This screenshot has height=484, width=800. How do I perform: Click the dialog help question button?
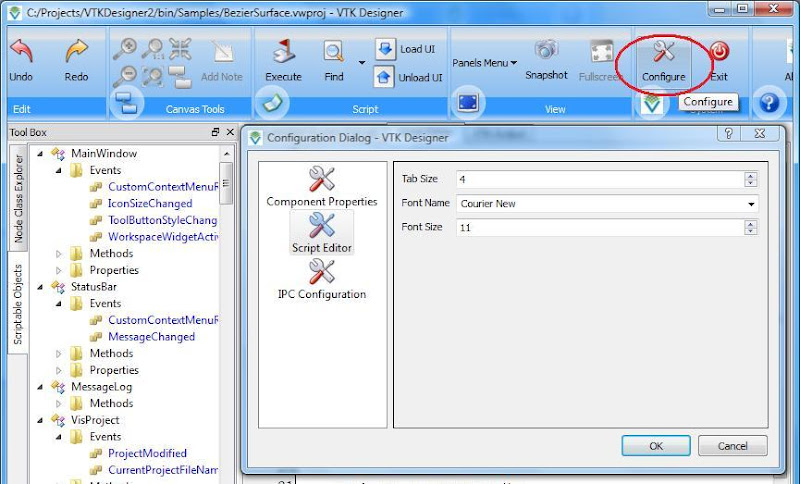(x=729, y=134)
